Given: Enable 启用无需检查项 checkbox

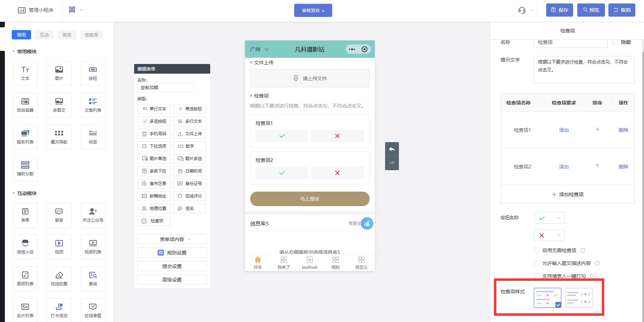Looking at the screenshot, I should [537, 250].
